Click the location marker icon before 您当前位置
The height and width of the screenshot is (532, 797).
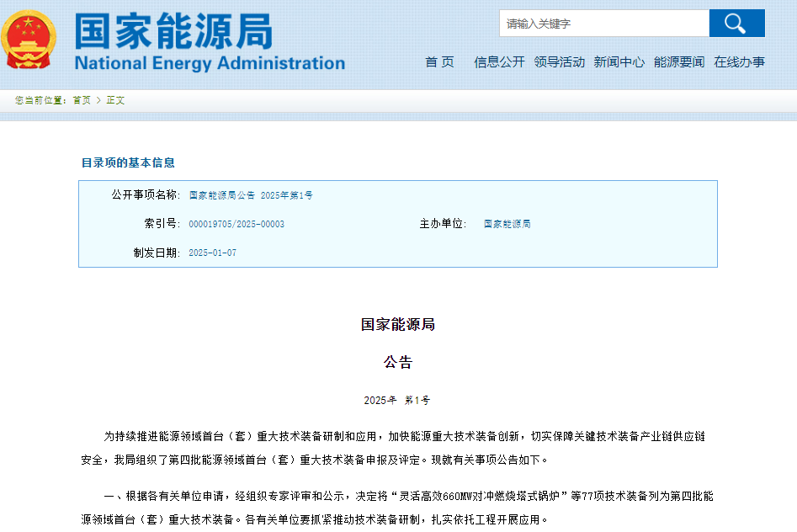[12, 99]
